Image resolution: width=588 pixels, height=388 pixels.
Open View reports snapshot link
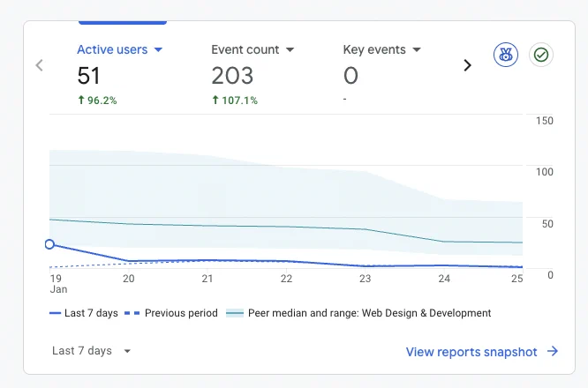[x=471, y=352]
